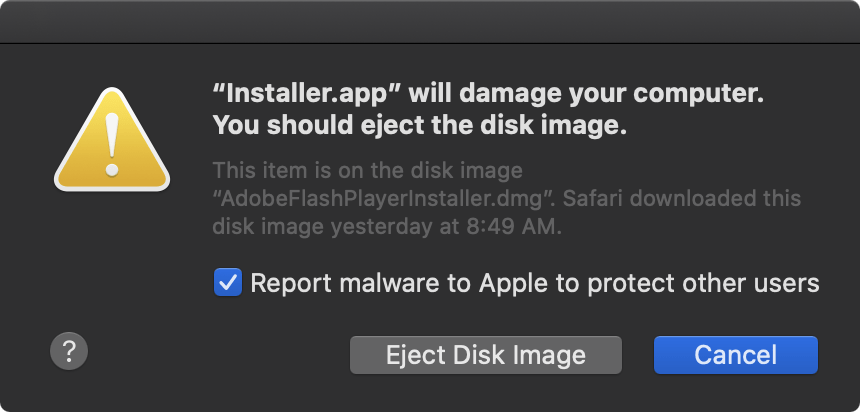Click 'You should eject the disk image' text

419,127
